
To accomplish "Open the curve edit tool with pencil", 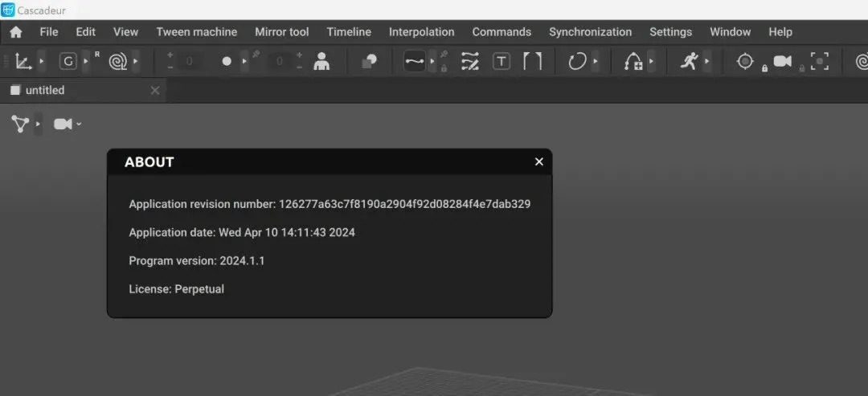I will pyautogui.click(x=470, y=61).
